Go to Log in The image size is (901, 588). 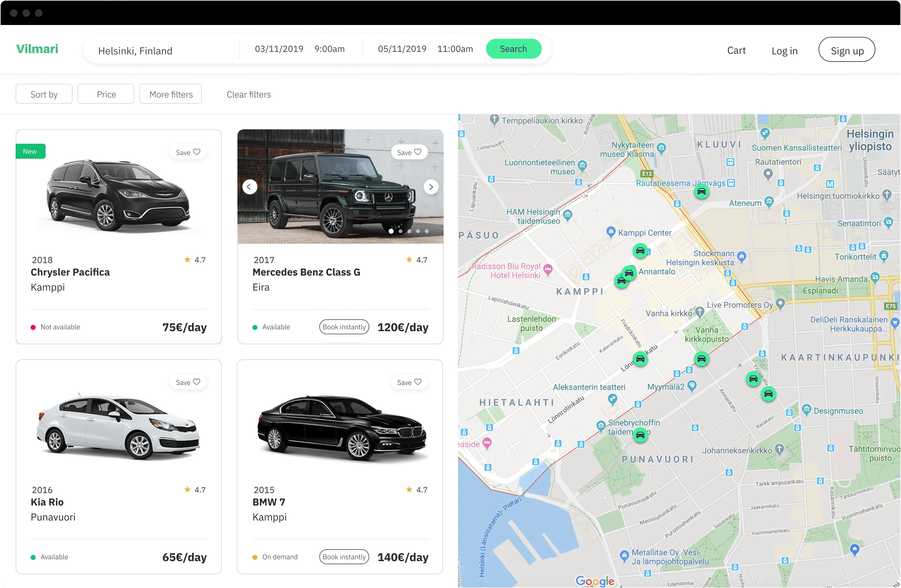(x=784, y=51)
